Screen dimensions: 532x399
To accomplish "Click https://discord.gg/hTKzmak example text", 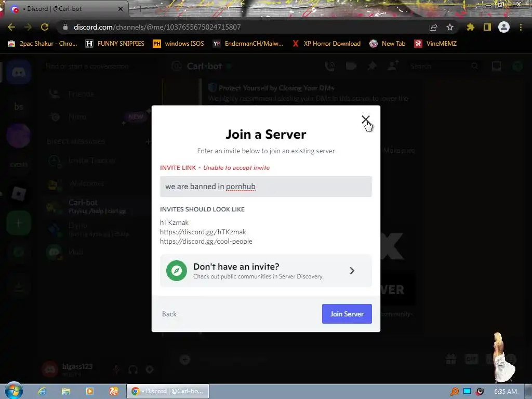I will [x=203, y=232].
